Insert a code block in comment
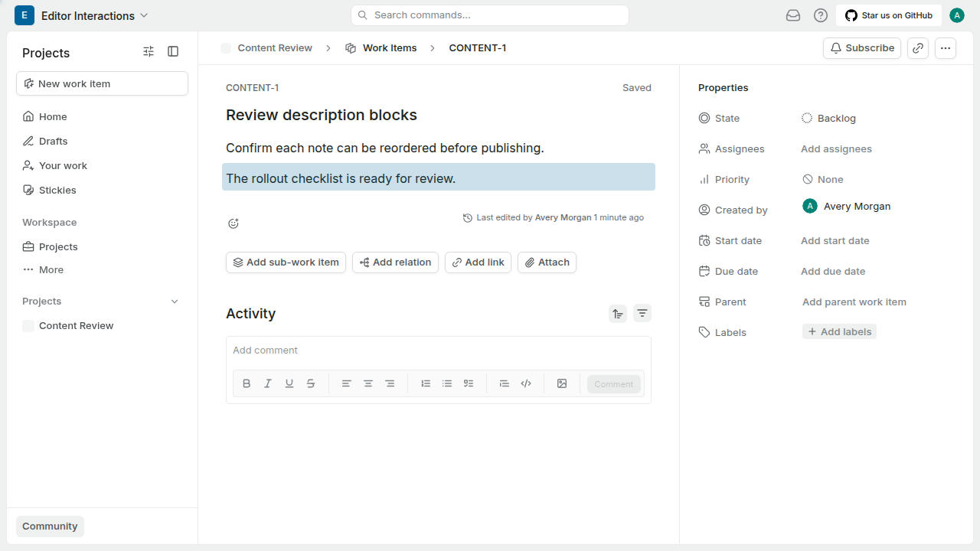The image size is (980, 551). [x=526, y=383]
